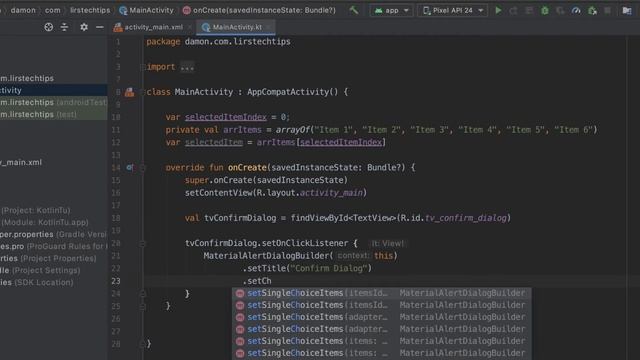Click the Run with Coverage icon
The width and height of the screenshot is (640, 360).
point(560,11)
